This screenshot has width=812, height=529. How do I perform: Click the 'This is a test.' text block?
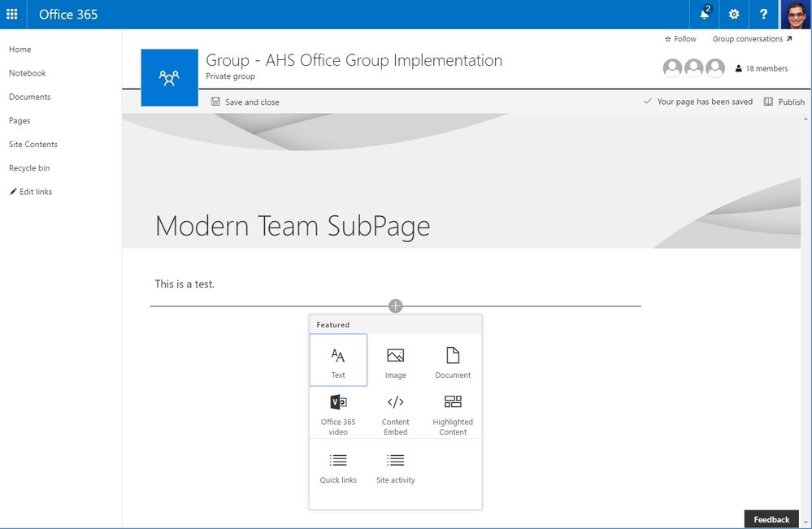[185, 284]
